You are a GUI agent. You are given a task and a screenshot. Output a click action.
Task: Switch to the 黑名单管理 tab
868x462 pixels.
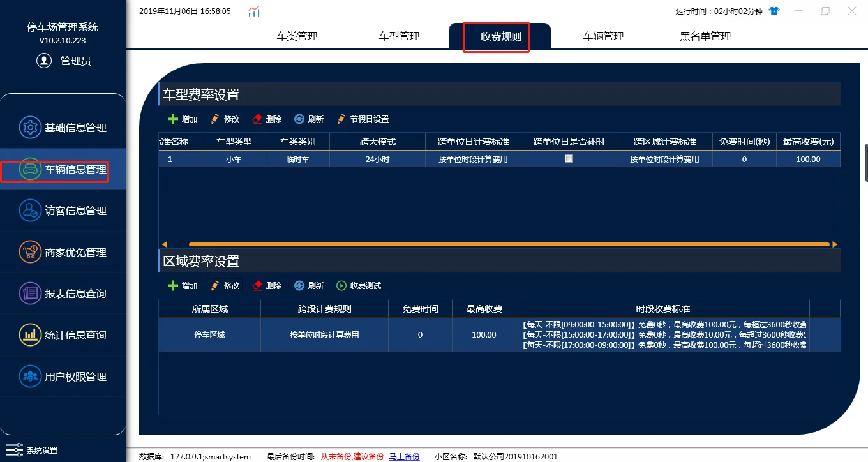click(705, 36)
